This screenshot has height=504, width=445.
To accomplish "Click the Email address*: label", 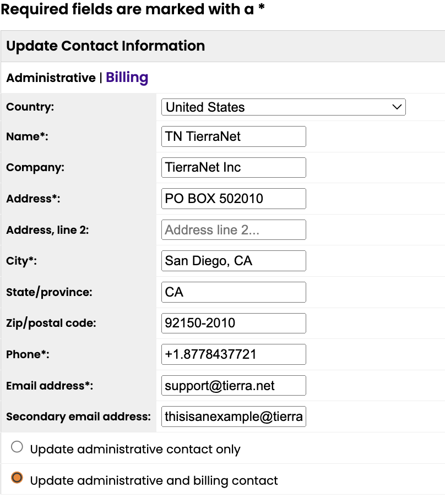I will pos(50,385).
